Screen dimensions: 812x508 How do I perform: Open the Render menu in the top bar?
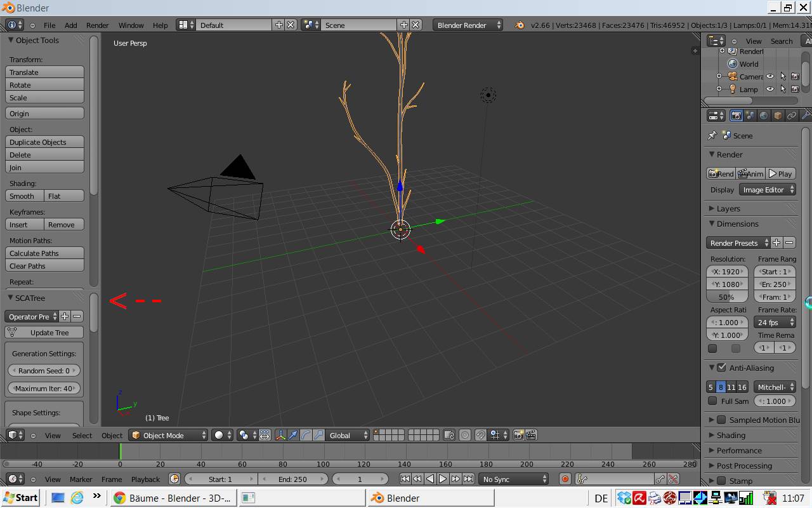pyautogui.click(x=97, y=25)
